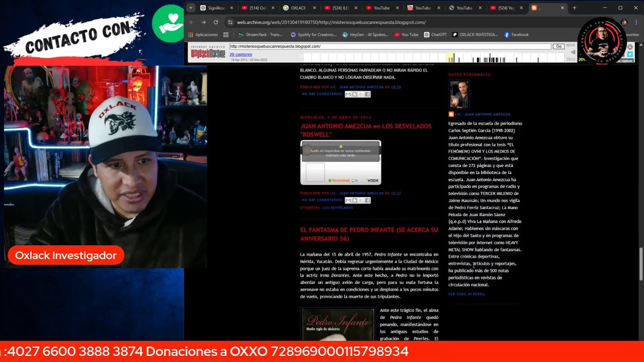Open the OXLACK INVESTIGA bookmark
644x362 pixels.
pos(475,35)
